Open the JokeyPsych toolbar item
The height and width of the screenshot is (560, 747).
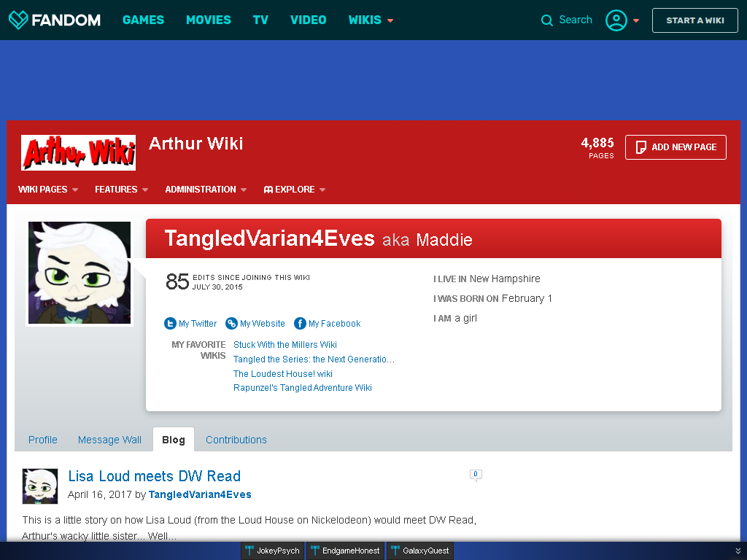[x=273, y=551]
